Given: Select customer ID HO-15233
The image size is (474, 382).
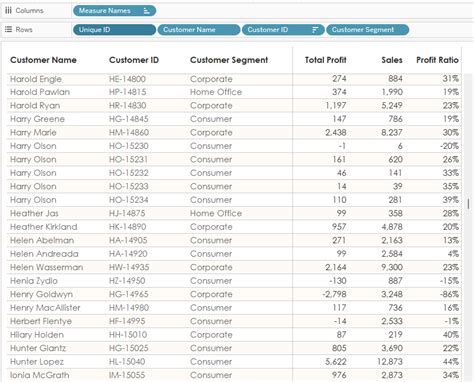Looking at the screenshot, I should pos(129,187).
